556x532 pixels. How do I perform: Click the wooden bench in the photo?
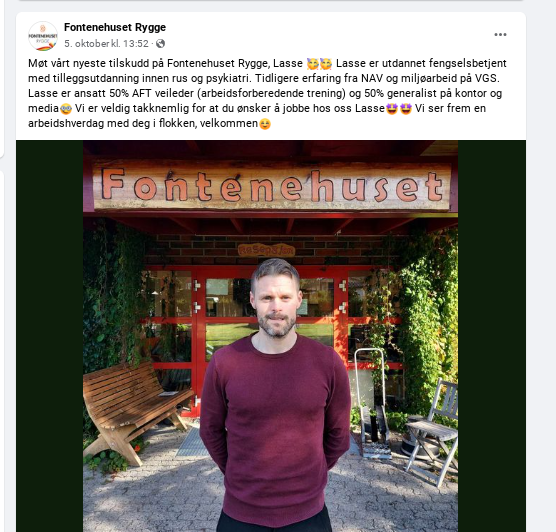tap(137, 411)
